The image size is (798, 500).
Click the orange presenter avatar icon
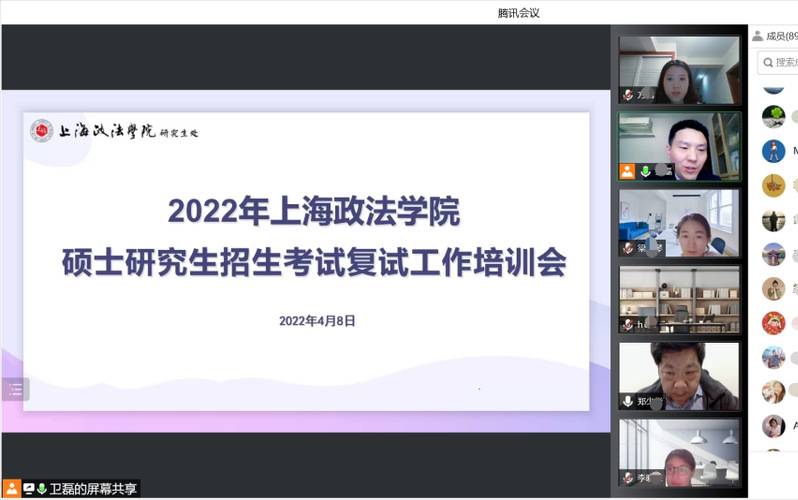click(x=12, y=489)
